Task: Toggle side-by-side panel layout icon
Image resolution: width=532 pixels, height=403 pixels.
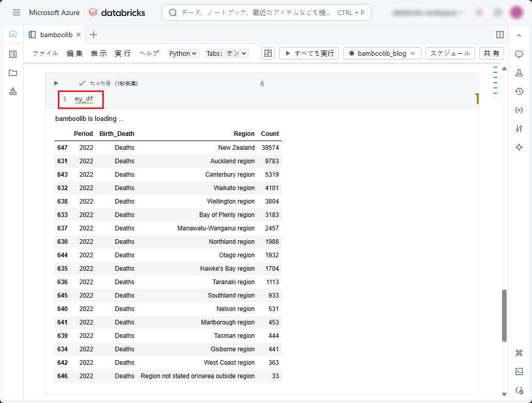Action: coord(499,35)
